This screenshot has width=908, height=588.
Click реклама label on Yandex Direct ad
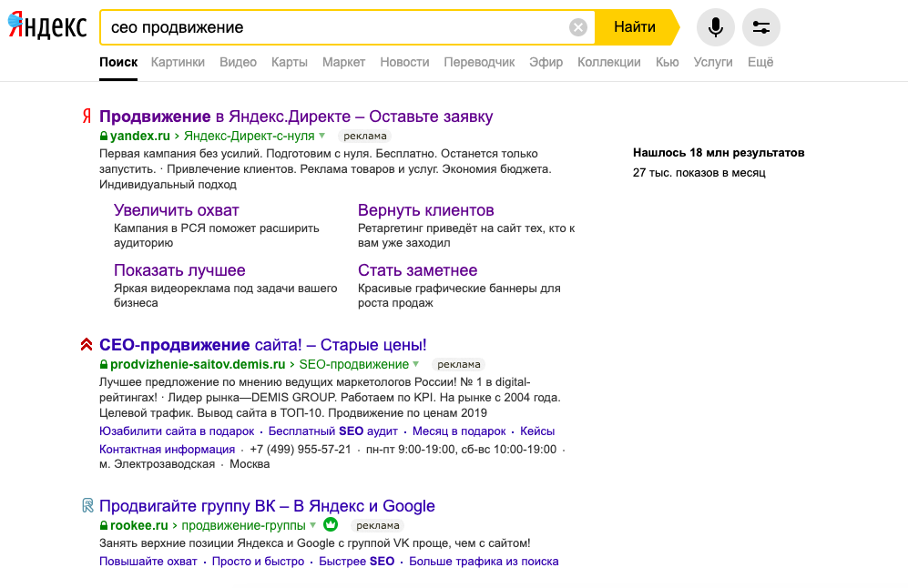(365, 136)
